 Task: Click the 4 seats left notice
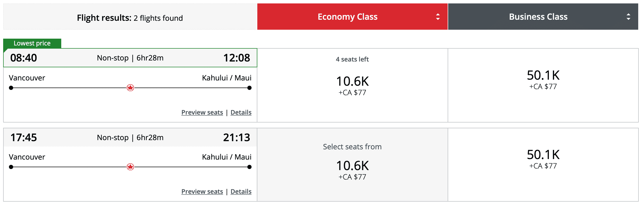[352, 59]
